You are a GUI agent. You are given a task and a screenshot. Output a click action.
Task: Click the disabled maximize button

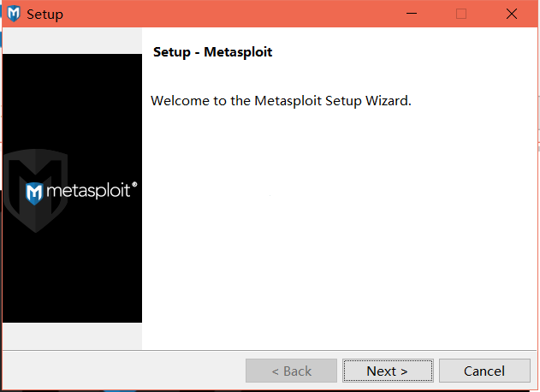(461, 14)
